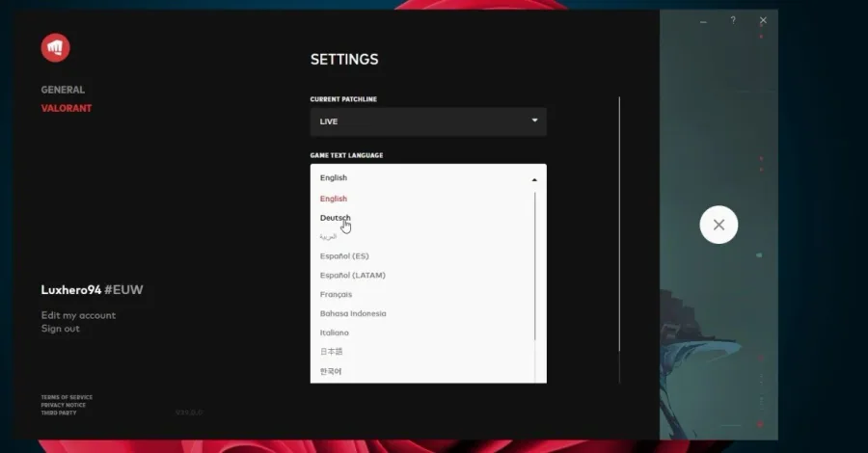Collapse the Game Text Language dropdown arrow

point(534,179)
